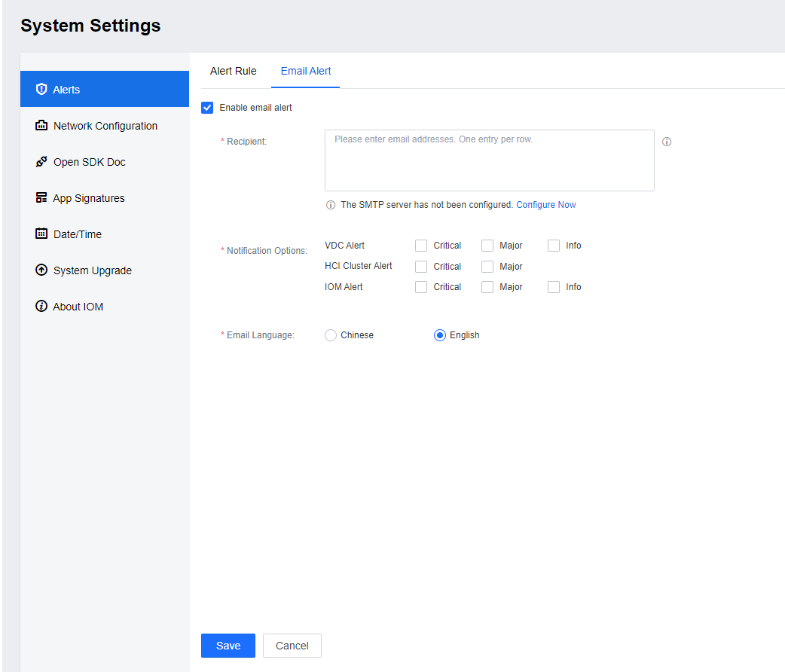The width and height of the screenshot is (785, 672).
Task: Click the Network Configuration icon
Action: tap(41, 126)
